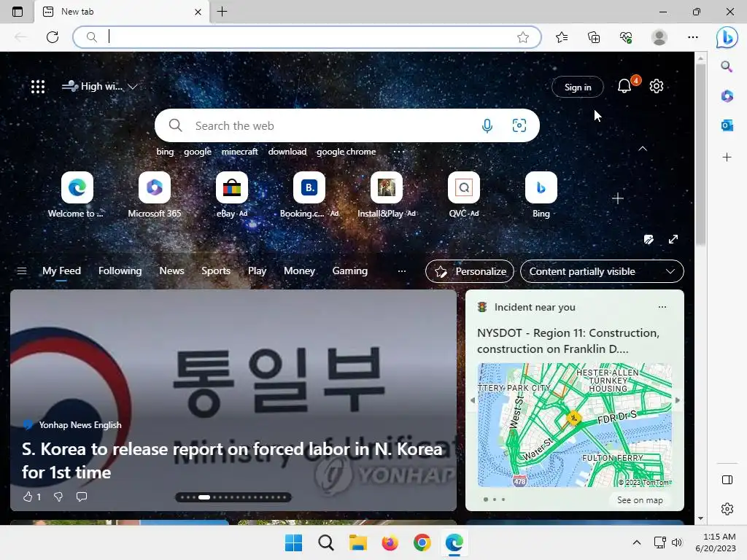This screenshot has width=747, height=560.
Task: Open notifications bell icon
Action: point(624,86)
